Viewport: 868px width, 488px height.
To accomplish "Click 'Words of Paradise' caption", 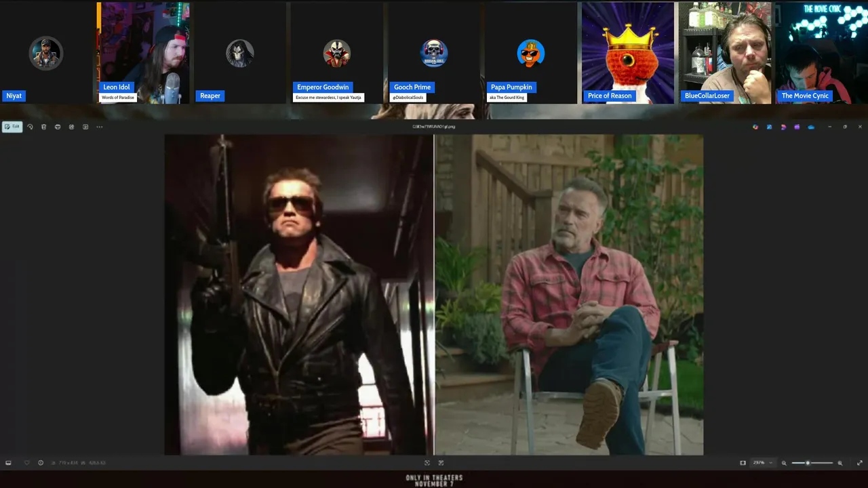I will pos(118,98).
